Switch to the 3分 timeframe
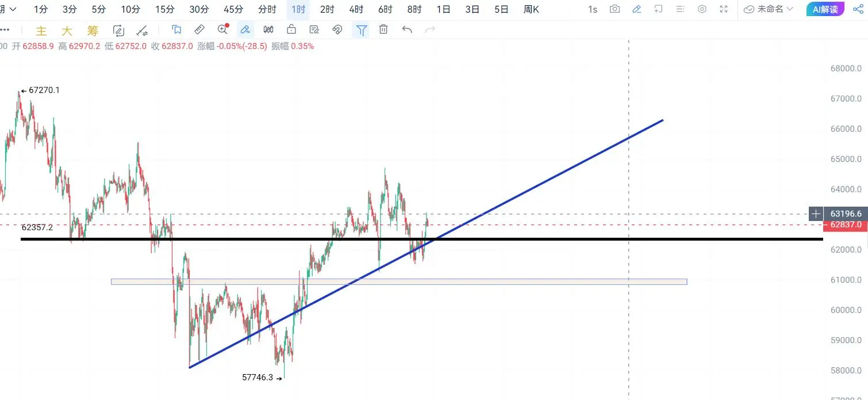 click(70, 9)
